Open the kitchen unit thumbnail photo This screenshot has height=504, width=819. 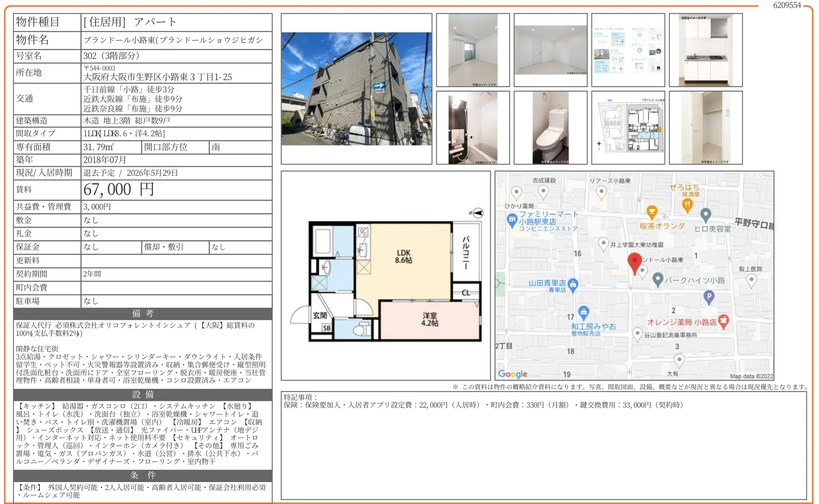705,50
